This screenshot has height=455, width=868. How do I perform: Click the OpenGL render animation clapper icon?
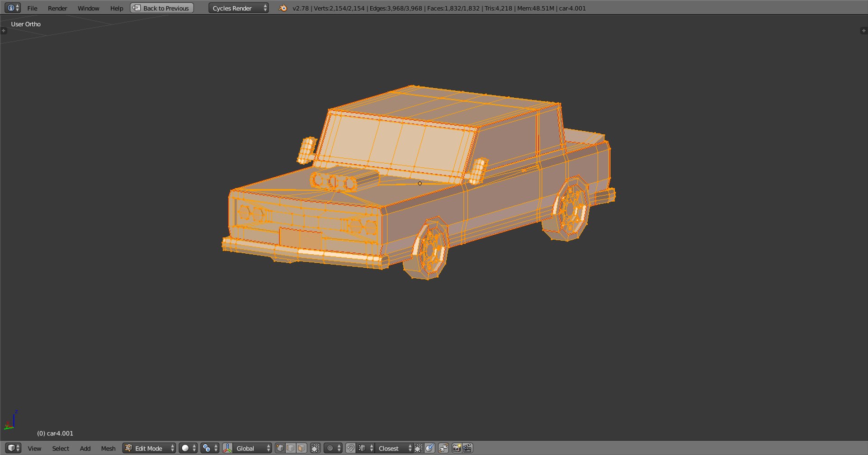(467, 448)
